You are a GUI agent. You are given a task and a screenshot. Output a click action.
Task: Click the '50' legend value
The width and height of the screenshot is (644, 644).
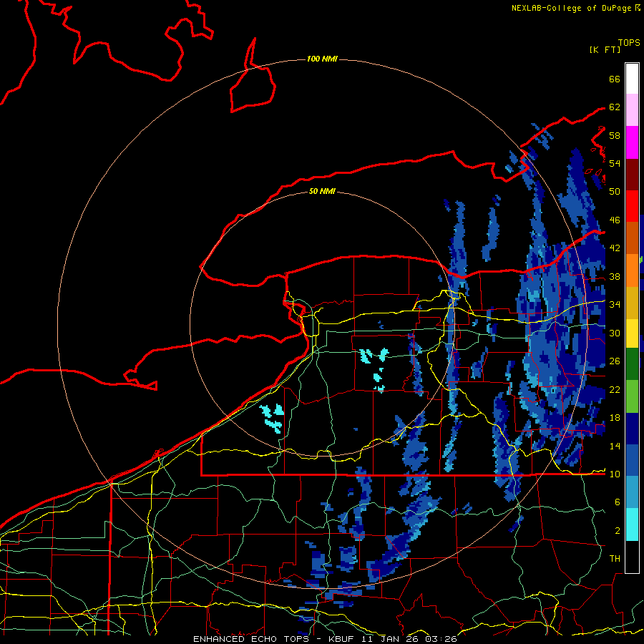[x=615, y=191]
